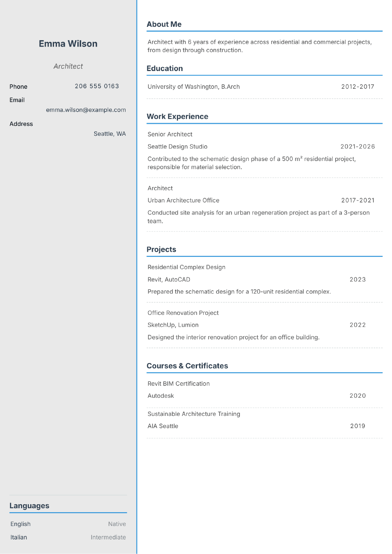Click the 2023 project year

click(x=358, y=280)
